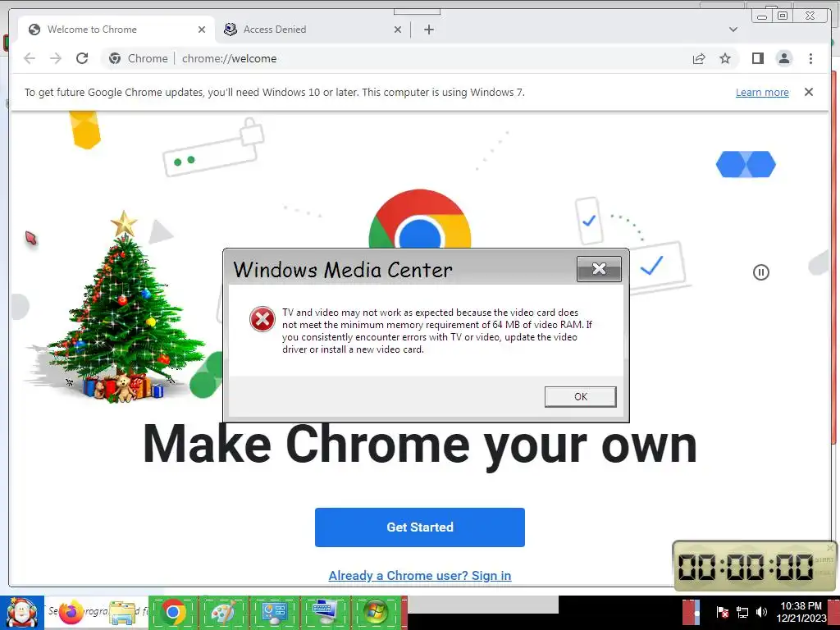Viewport: 840px width, 630px height.
Task: Click the Get Started button
Action: pyautogui.click(x=419, y=527)
